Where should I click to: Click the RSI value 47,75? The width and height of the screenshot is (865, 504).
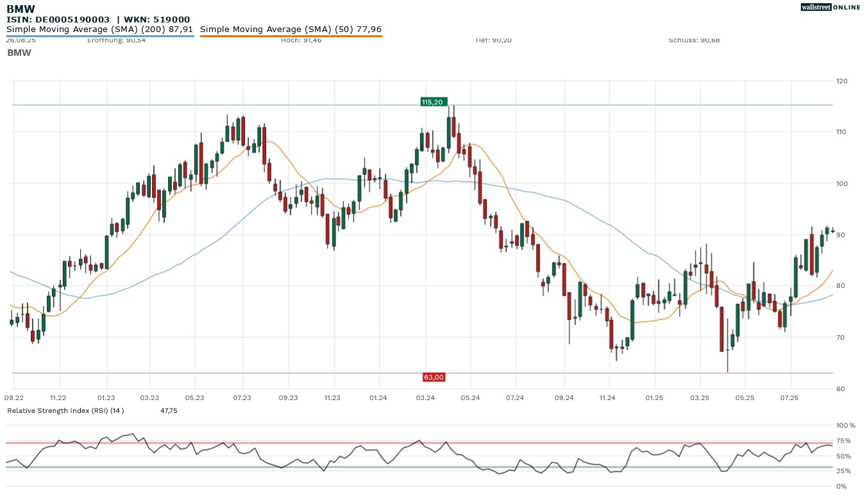tap(169, 410)
